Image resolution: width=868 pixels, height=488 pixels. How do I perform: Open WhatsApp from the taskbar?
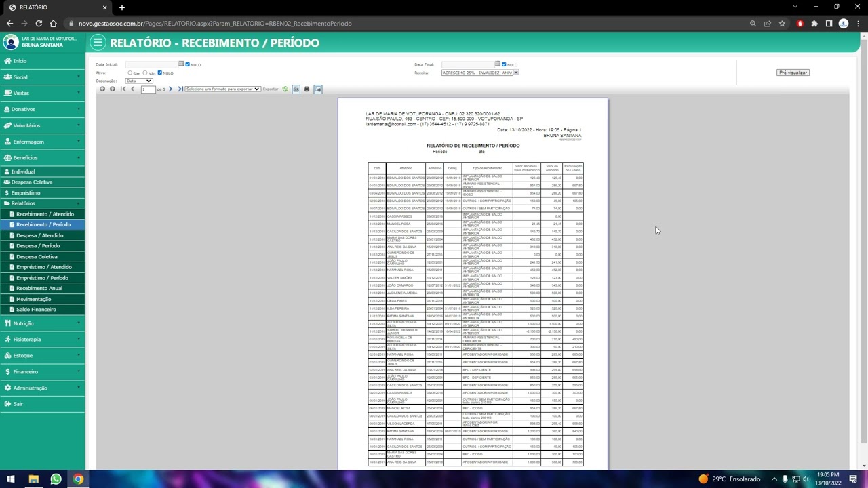click(56, 479)
